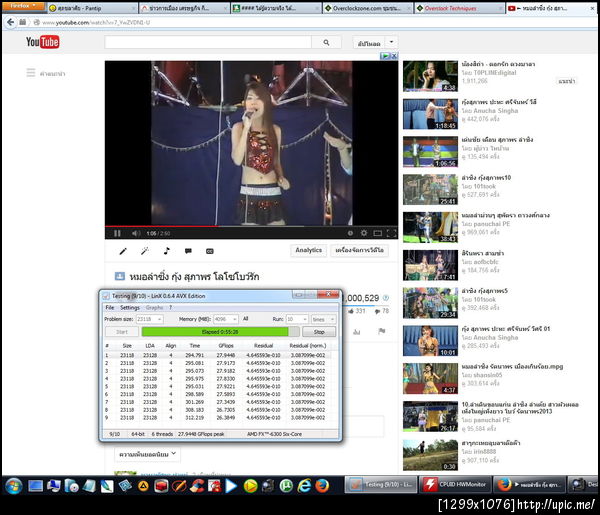The width and height of the screenshot is (600, 515).
Task: Open related video thumbnail with 0:30 duration
Action: (x=430, y=455)
